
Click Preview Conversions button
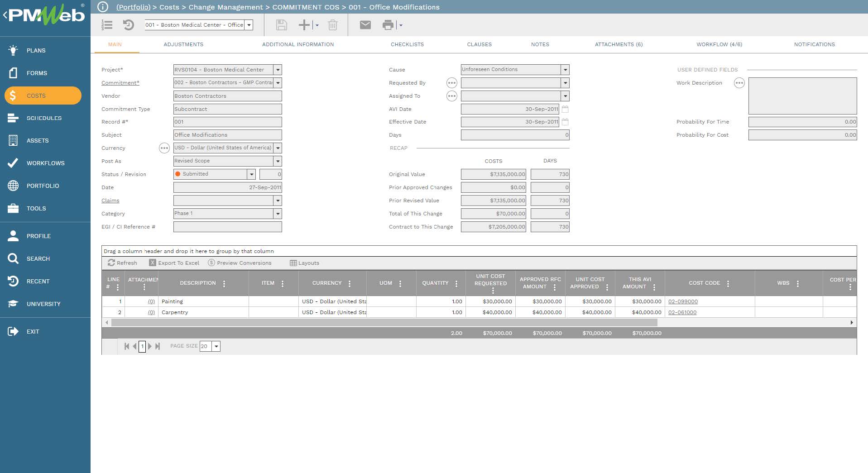point(240,263)
